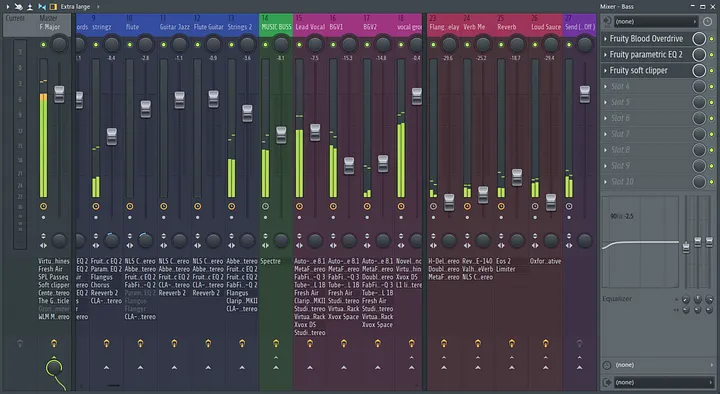Mute the stringz track
Image resolution: width=720 pixels, height=394 pixels.
pos(96,45)
